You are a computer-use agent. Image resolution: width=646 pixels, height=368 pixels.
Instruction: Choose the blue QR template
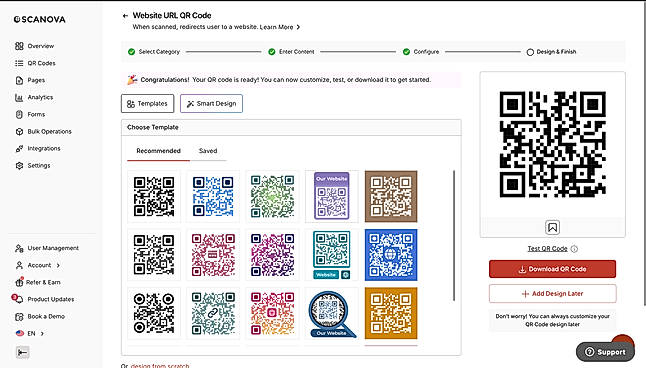213,197
